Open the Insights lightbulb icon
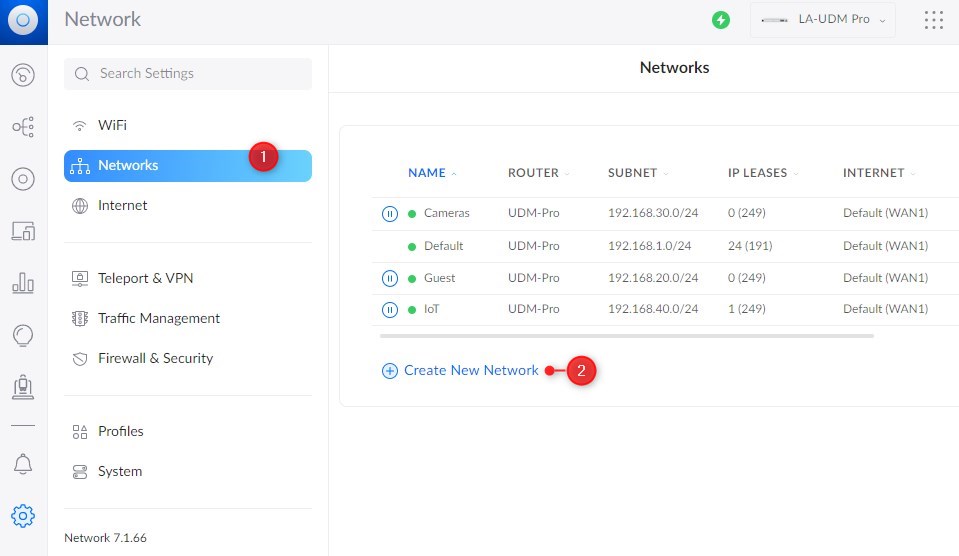This screenshot has height=556, width=959. 23,335
